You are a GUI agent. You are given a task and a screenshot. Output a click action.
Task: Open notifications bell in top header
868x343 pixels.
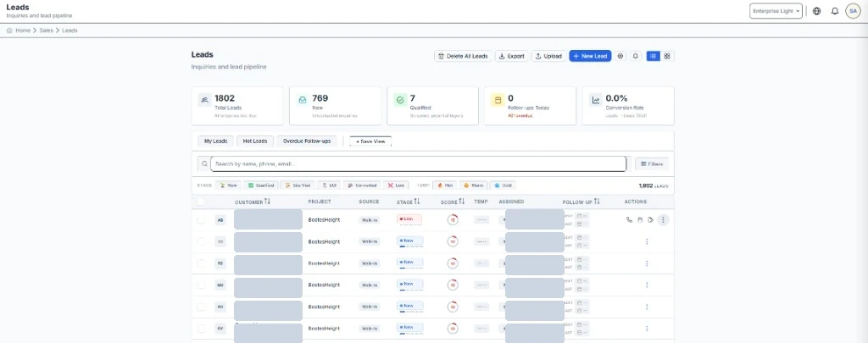835,11
